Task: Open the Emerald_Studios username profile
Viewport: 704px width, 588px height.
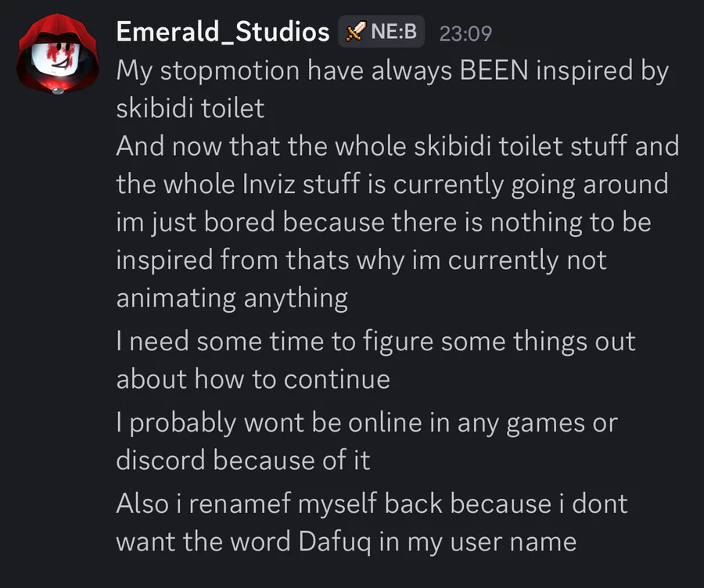Action: 222,32
